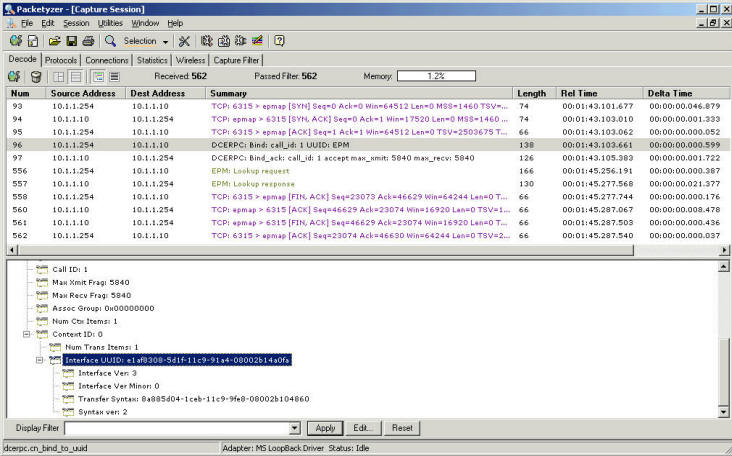This screenshot has width=732, height=456.
Task: Open the Display Filter combo box dropdown
Action: click(294, 428)
